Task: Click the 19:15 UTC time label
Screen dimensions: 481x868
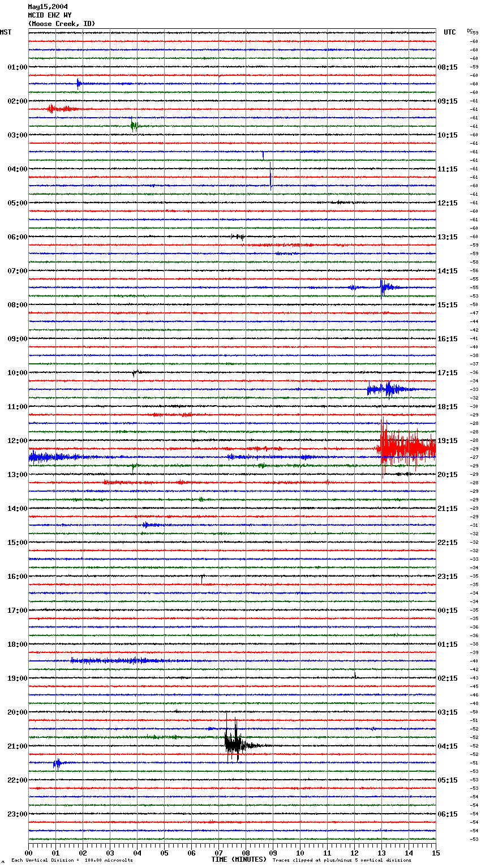Action: tap(448, 441)
